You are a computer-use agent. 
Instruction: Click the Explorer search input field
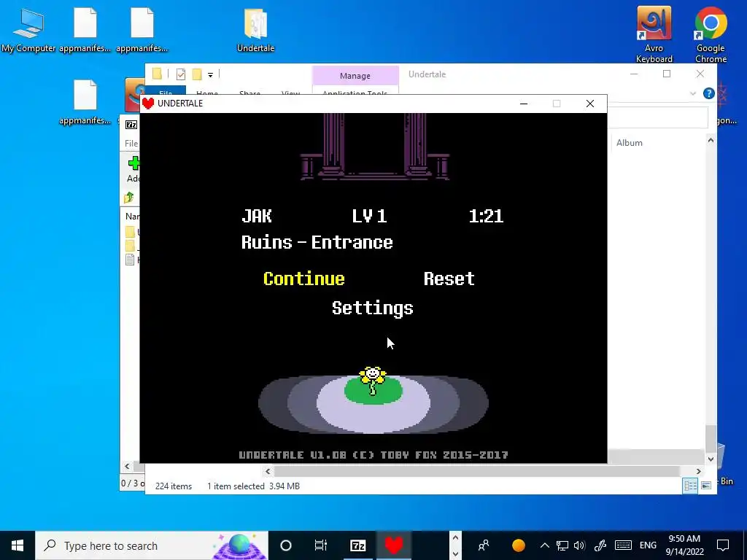tap(657, 117)
